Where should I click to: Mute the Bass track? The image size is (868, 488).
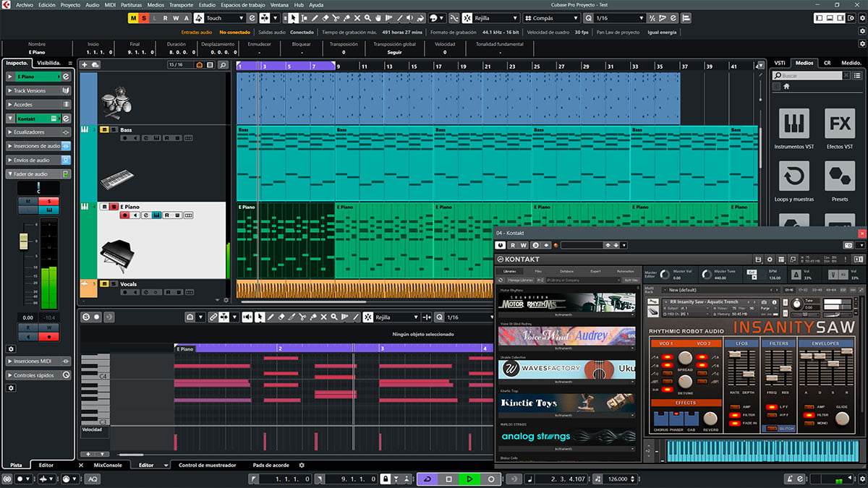pos(104,129)
